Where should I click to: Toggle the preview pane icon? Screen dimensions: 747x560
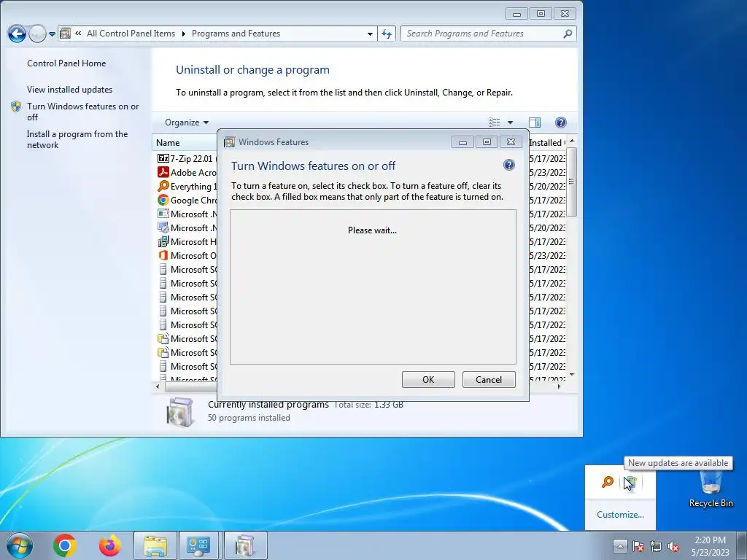tap(535, 122)
